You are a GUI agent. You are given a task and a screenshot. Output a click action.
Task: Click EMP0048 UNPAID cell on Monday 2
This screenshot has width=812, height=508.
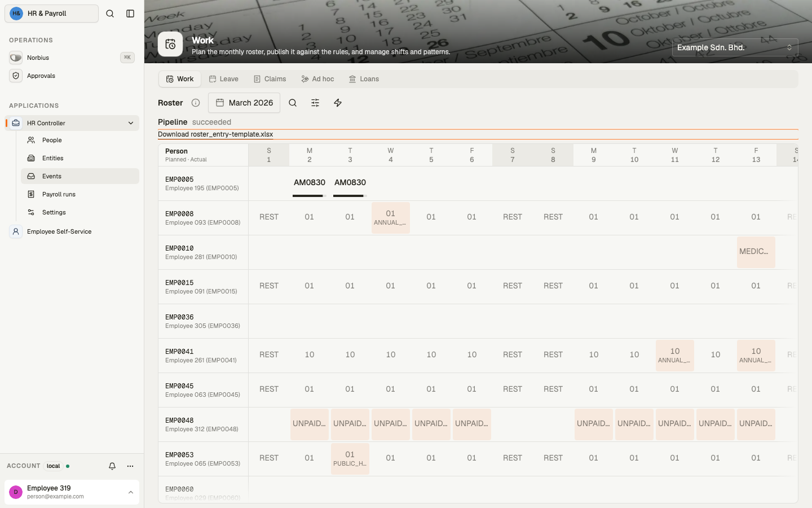(310, 424)
